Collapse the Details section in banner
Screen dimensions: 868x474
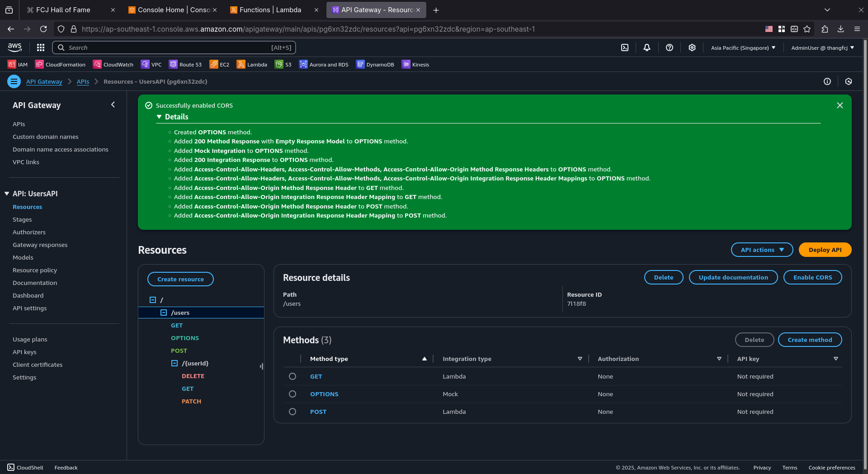(x=159, y=117)
